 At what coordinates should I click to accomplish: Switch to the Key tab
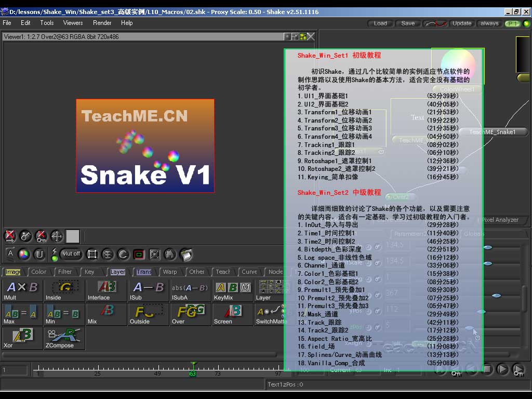click(89, 272)
